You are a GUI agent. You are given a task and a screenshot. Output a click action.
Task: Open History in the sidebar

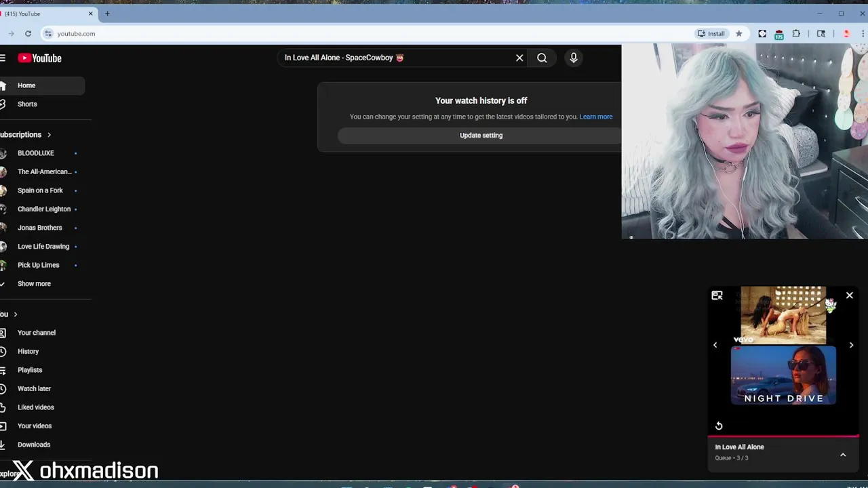tap(28, 351)
